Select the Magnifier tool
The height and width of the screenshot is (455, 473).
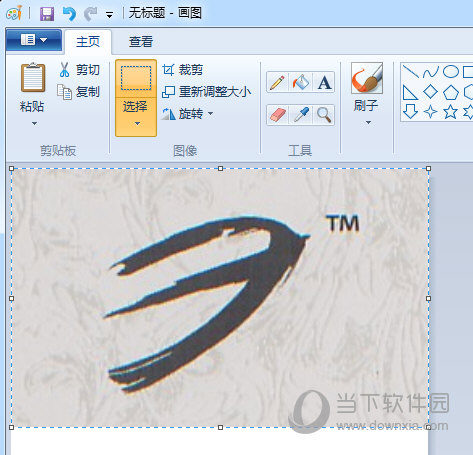click(x=324, y=115)
